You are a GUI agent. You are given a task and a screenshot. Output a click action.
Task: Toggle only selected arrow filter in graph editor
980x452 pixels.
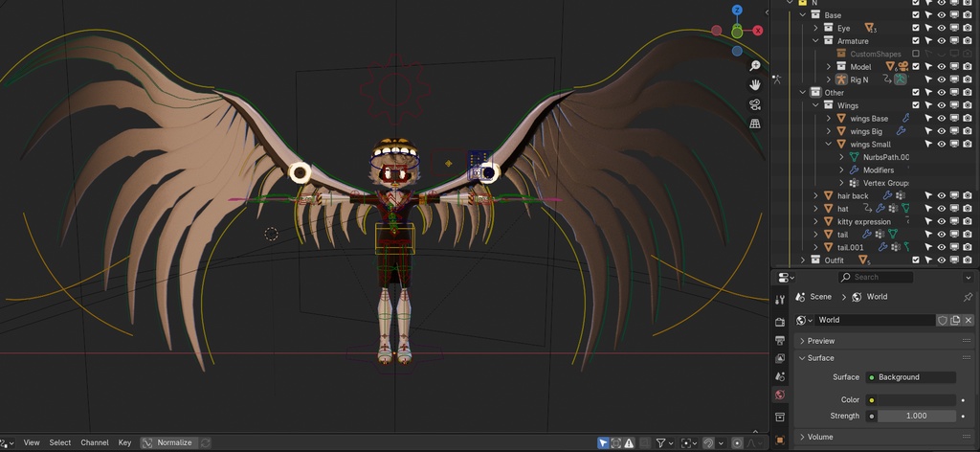(x=603, y=443)
